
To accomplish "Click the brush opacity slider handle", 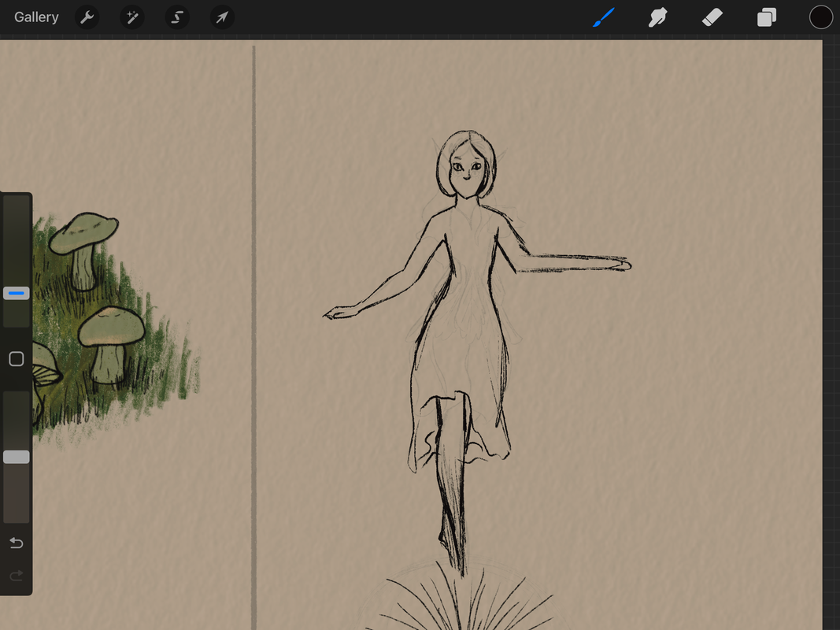I will (x=16, y=457).
